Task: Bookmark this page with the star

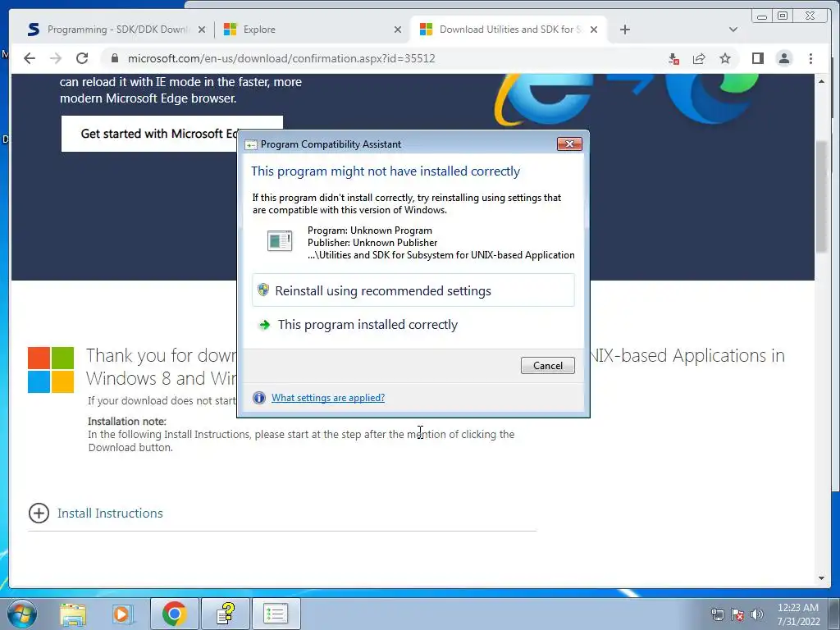Action: [725, 58]
